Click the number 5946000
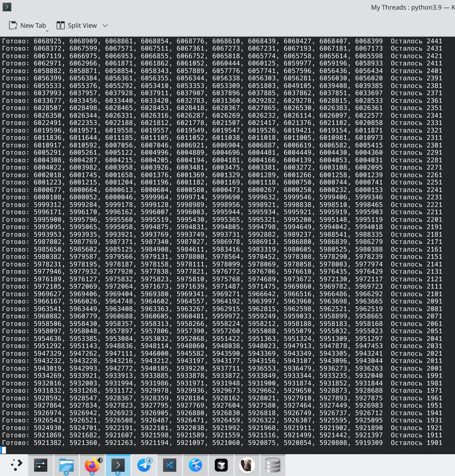 tap(155, 353)
